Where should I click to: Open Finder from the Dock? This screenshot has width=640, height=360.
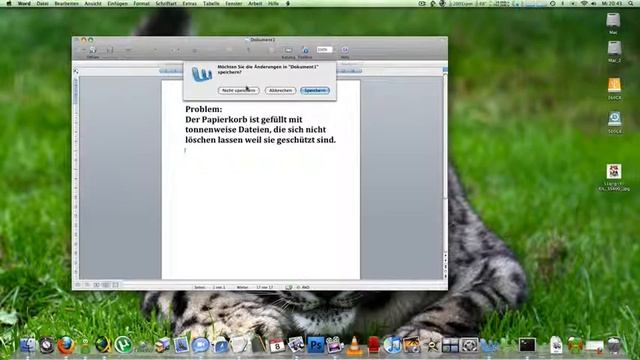(x=27, y=346)
